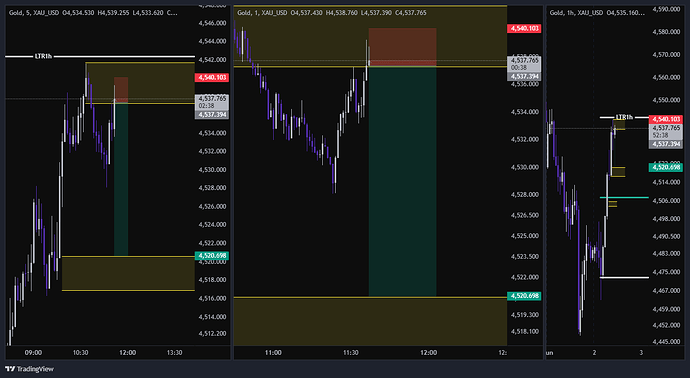Click red 4,540.103 price tag in 5-minute chart
Screen dimensions: 690x378
(x=212, y=77)
